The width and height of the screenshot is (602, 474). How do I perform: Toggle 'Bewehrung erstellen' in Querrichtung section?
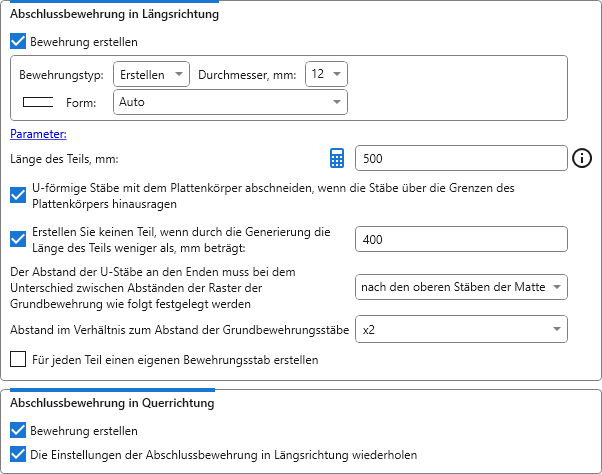tap(18, 430)
